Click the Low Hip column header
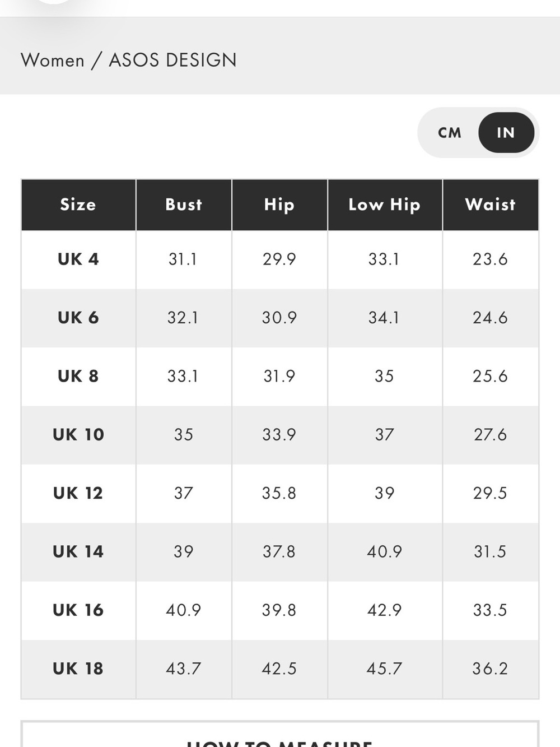560x747 pixels. 385,205
